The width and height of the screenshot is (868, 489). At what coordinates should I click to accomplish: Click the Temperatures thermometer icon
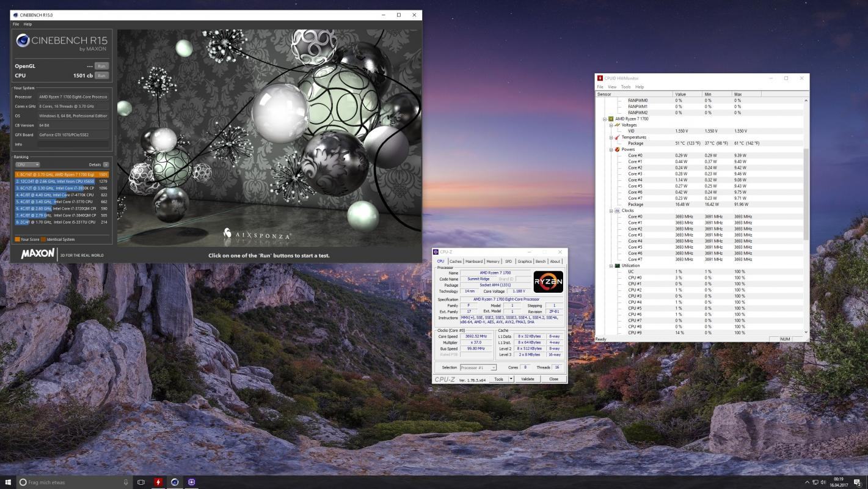tap(617, 137)
